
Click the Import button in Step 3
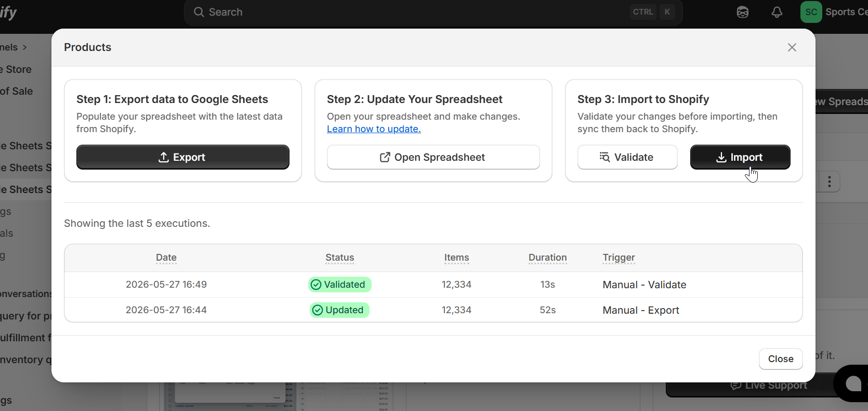(x=740, y=157)
